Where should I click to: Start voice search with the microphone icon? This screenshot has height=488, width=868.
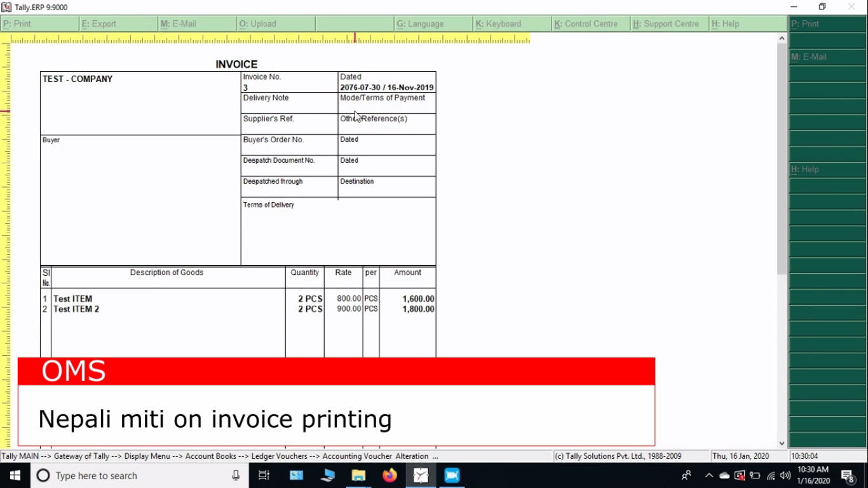(235, 475)
